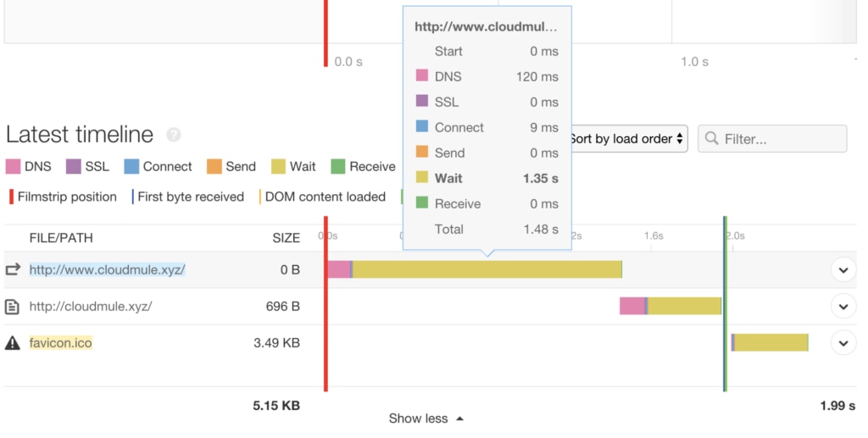Click the magnifier icon in Filter box
This screenshot has height=438, width=868.
[x=712, y=138]
